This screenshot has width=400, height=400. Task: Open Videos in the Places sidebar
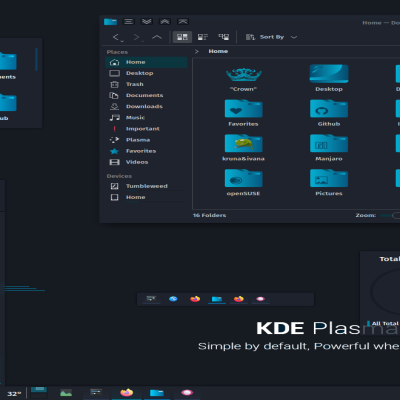coord(146,162)
